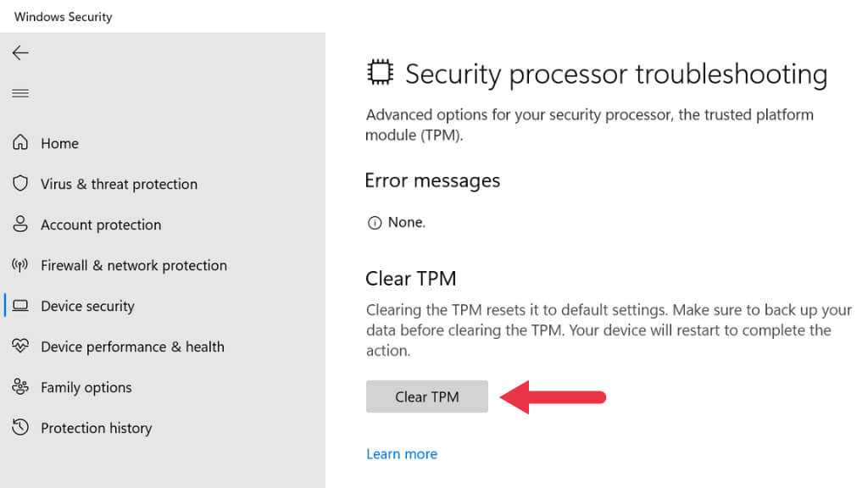Click the Home house icon
Screen dimensions: 868x488
point(20,143)
